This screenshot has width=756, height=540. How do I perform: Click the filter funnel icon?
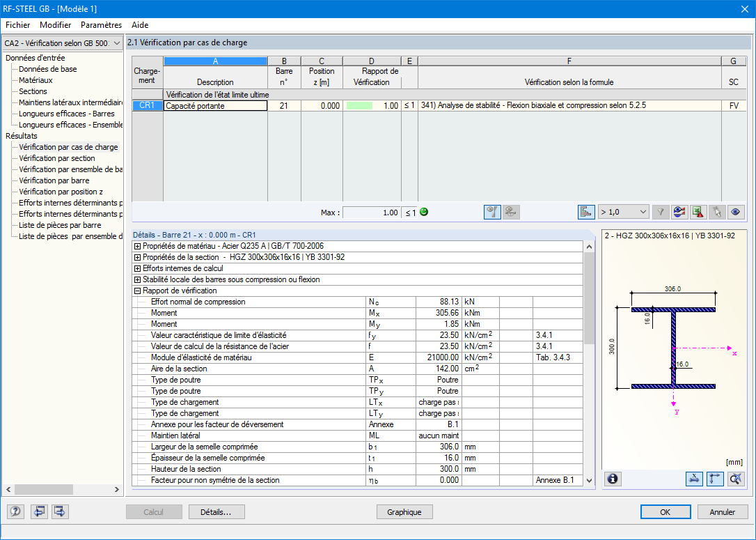click(x=661, y=212)
